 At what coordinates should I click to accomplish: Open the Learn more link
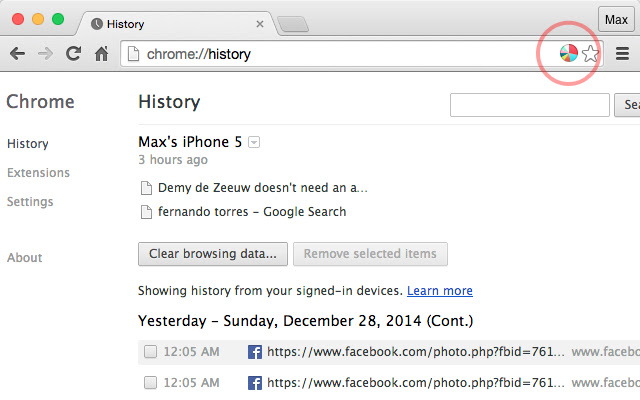pyautogui.click(x=440, y=291)
